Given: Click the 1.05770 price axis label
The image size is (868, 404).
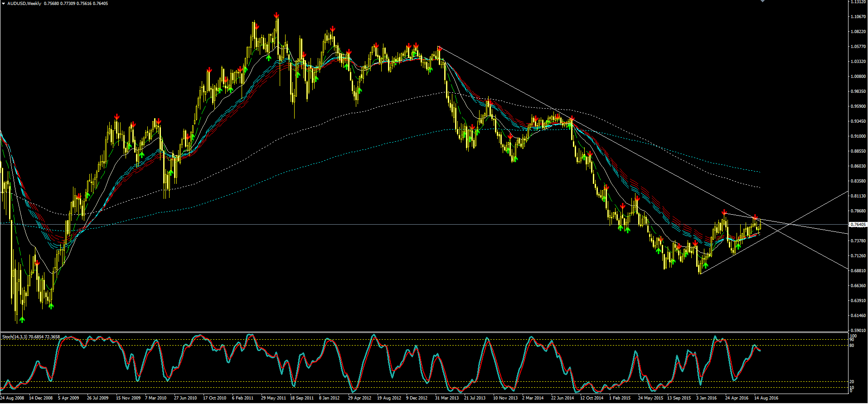Looking at the screenshot, I should coord(858,47).
